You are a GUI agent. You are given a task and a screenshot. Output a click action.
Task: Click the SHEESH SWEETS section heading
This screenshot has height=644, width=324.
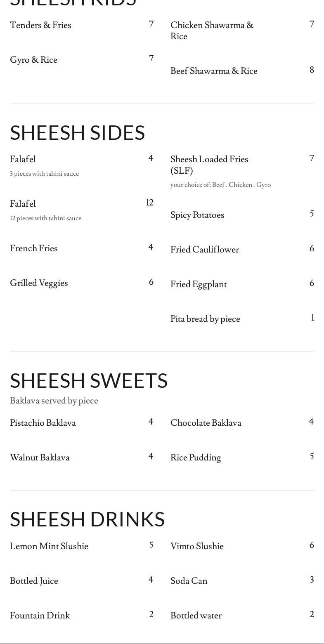coord(89,380)
